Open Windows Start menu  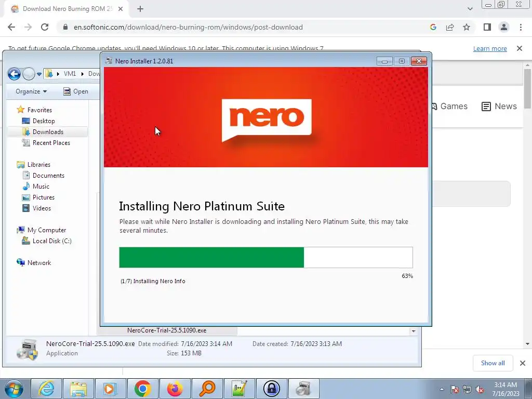point(14,389)
